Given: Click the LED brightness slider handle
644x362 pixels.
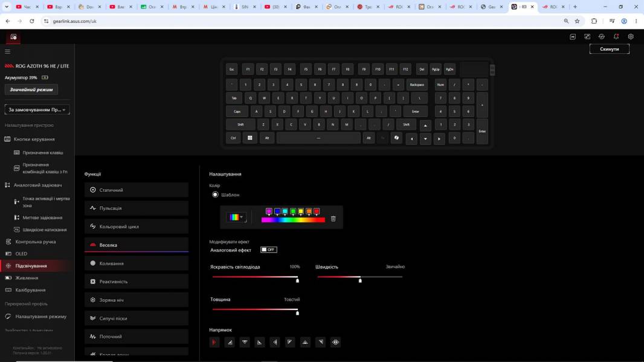Looking at the screenshot, I should click(297, 280).
